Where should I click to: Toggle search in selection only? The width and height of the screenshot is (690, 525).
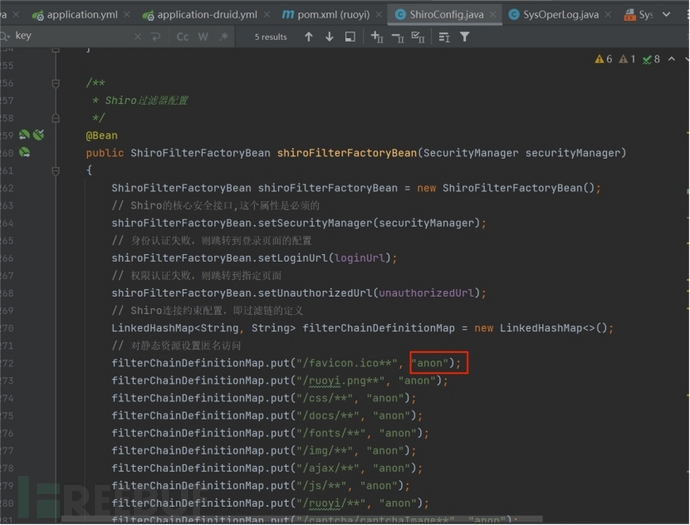pyautogui.click(x=350, y=37)
